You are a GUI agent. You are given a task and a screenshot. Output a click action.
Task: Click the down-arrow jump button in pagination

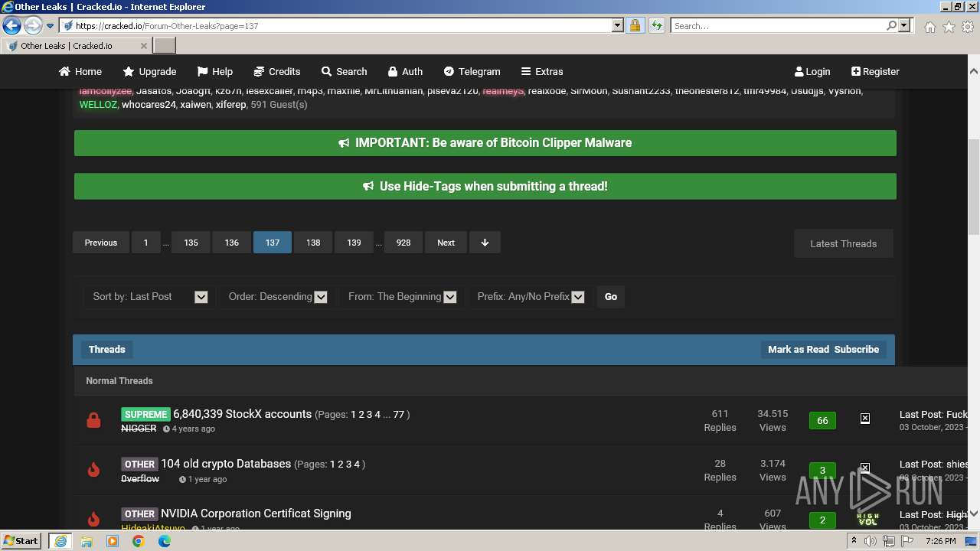pyautogui.click(x=485, y=243)
